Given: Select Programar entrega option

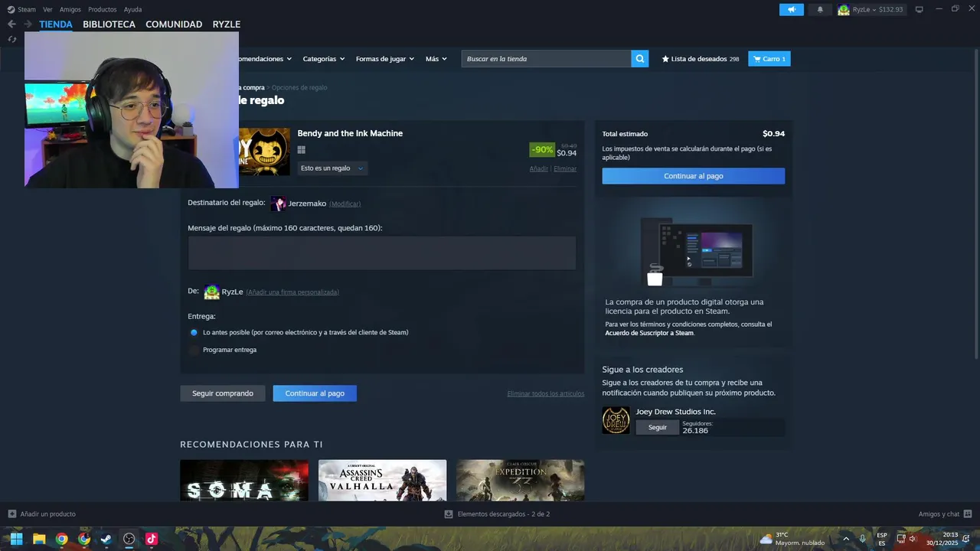Looking at the screenshot, I should click(194, 350).
